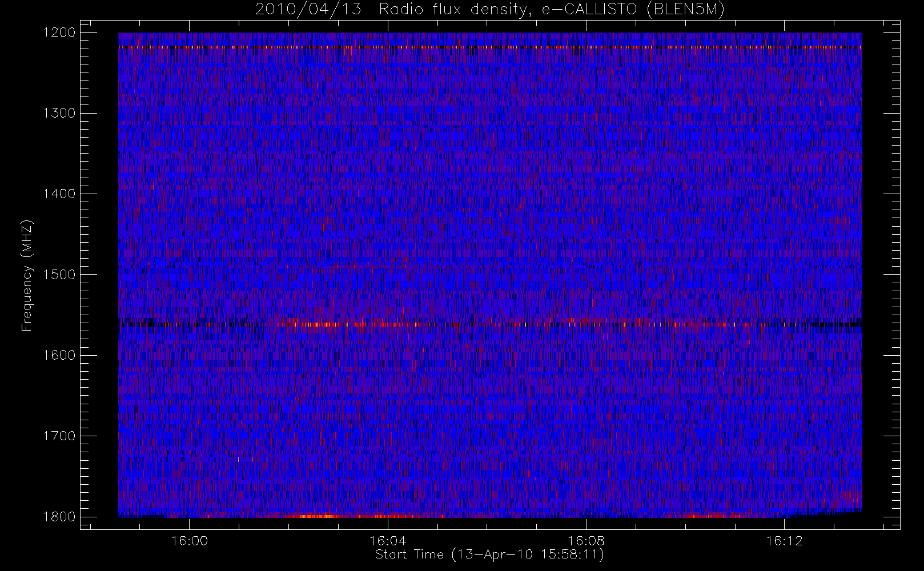This screenshot has width=924, height=571.
Task: Click the 1500 frequency tick label
Action: coord(59,275)
